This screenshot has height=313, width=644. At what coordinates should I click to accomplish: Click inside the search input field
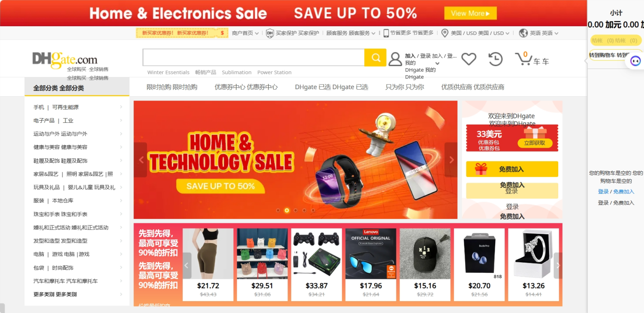point(253,58)
